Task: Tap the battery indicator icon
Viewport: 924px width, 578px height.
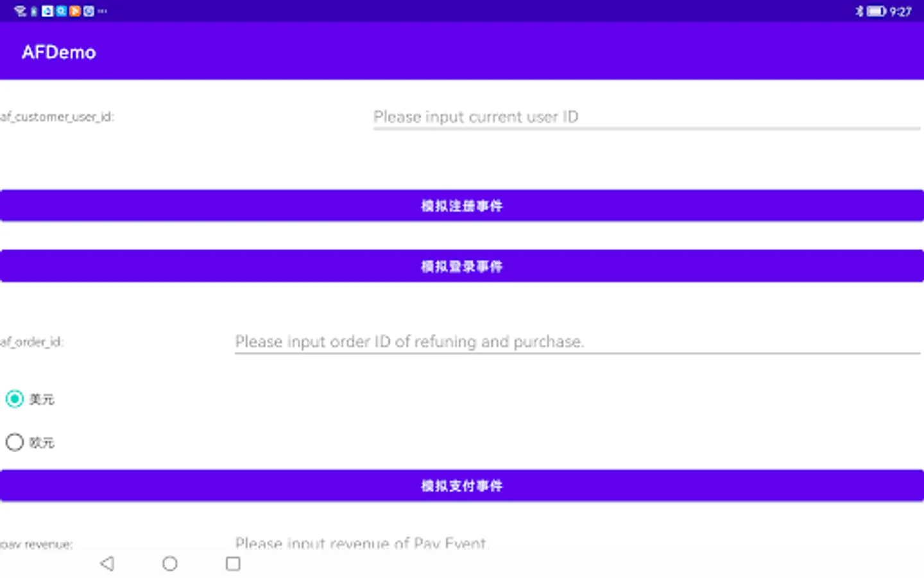Action: (x=876, y=11)
